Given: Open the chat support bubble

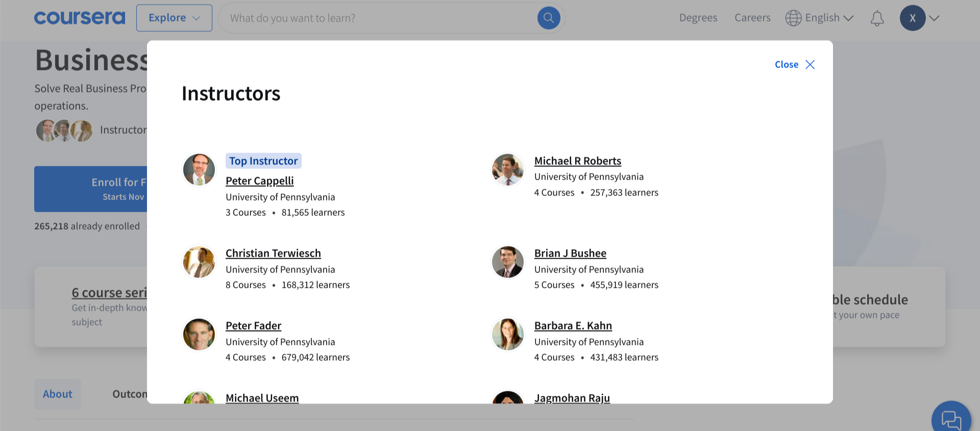Looking at the screenshot, I should tap(950, 420).
